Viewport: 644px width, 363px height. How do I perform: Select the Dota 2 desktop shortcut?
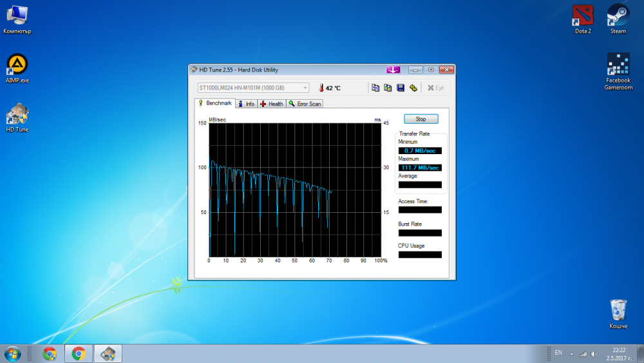(583, 19)
